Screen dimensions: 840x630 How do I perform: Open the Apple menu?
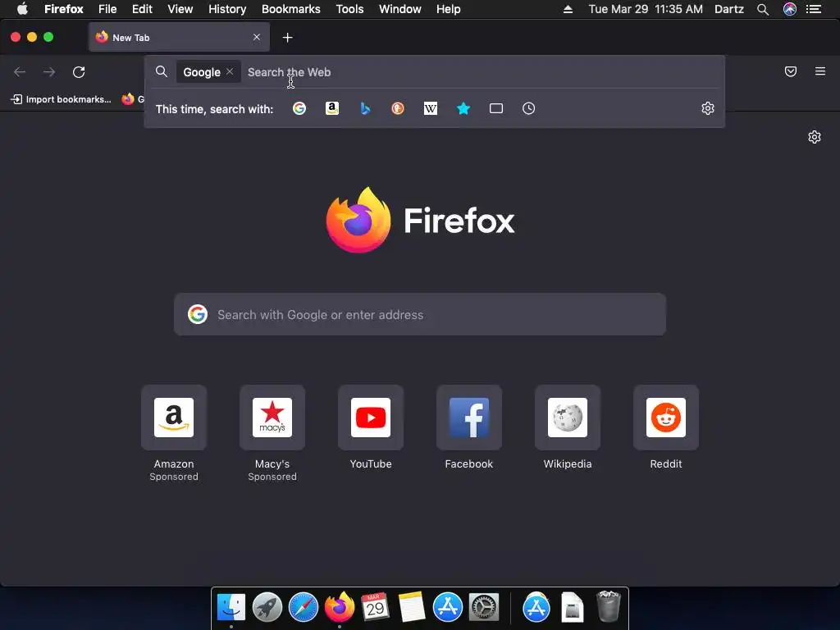click(x=22, y=9)
